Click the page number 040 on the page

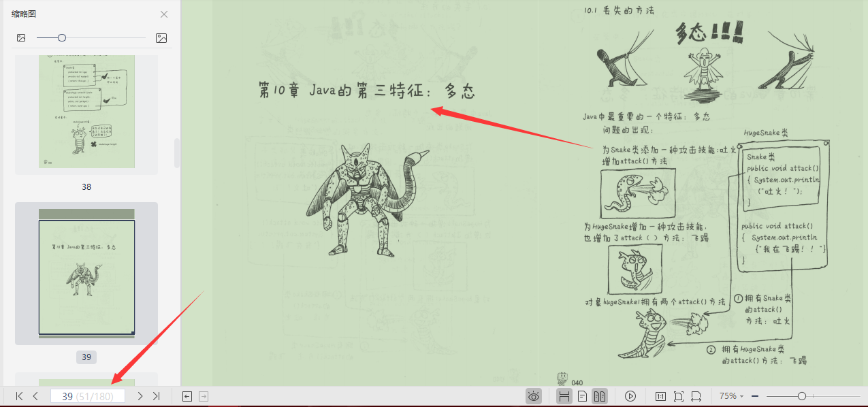pyautogui.click(x=577, y=382)
